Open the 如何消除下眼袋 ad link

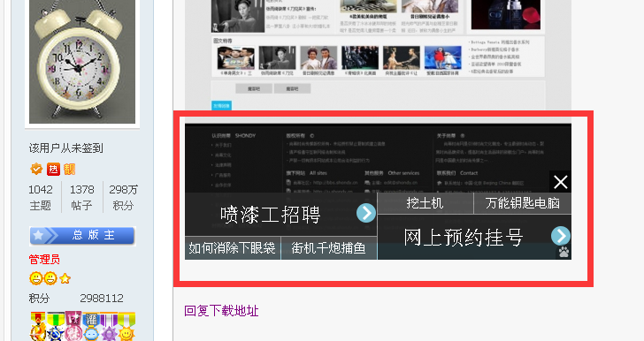(232, 248)
